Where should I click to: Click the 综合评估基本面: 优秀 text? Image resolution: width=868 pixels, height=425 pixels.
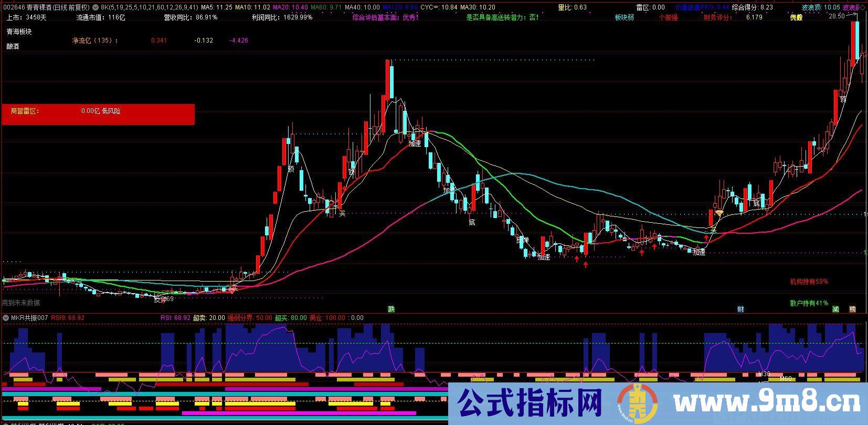tap(385, 17)
